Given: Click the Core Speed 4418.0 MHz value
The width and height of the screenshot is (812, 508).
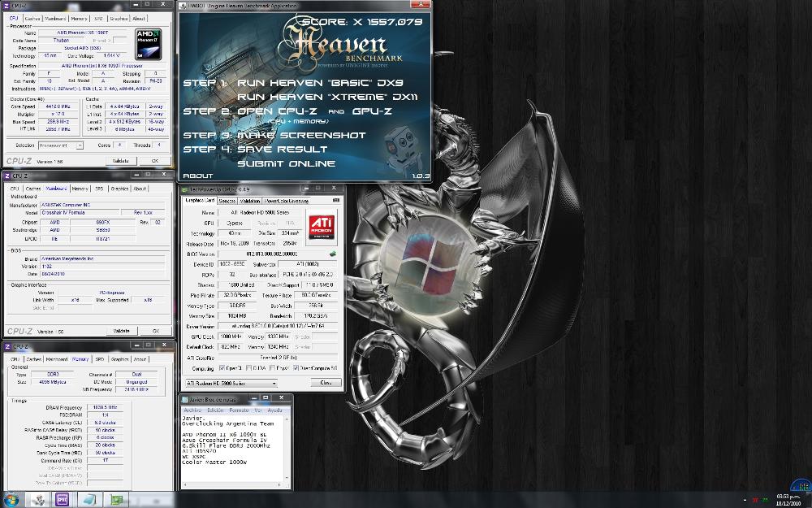Looking at the screenshot, I should point(58,106).
